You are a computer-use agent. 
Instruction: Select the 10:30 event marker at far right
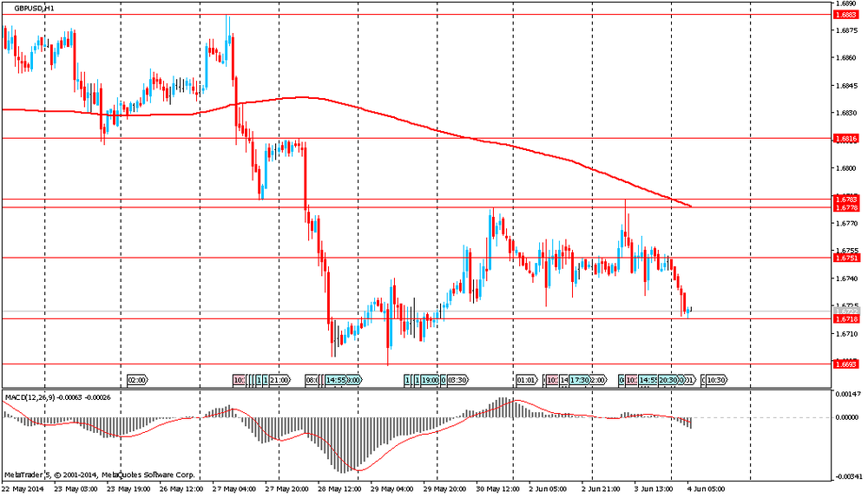(715, 380)
